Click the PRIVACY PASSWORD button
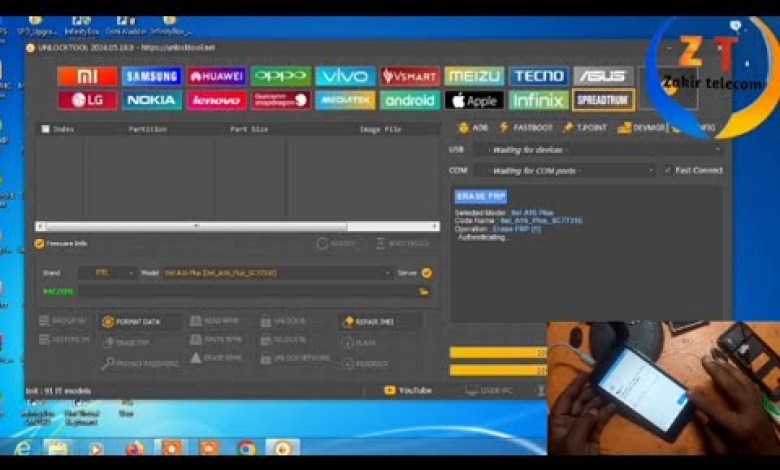This screenshot has width=780, height=470. tap(140, 364)
